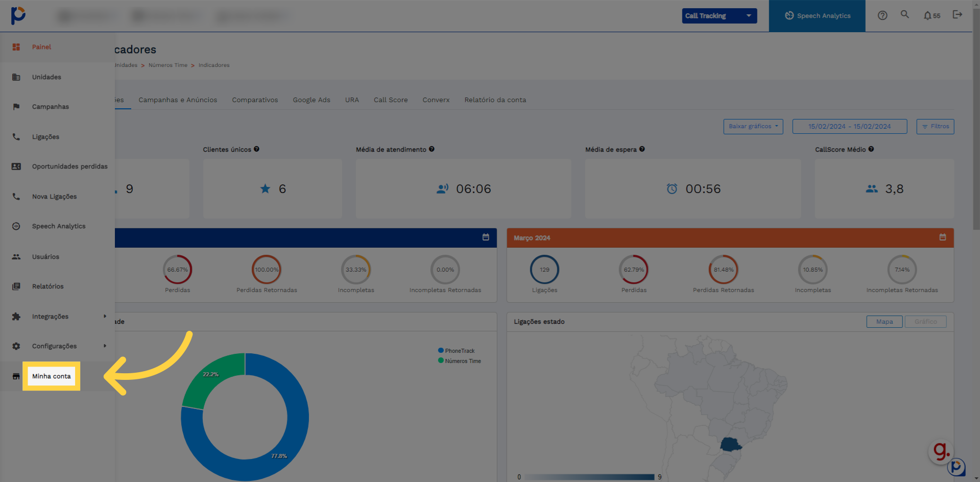
Task: Click the 7.14% Incompletas Retornadas circle
Action: [x=902, y=270]
